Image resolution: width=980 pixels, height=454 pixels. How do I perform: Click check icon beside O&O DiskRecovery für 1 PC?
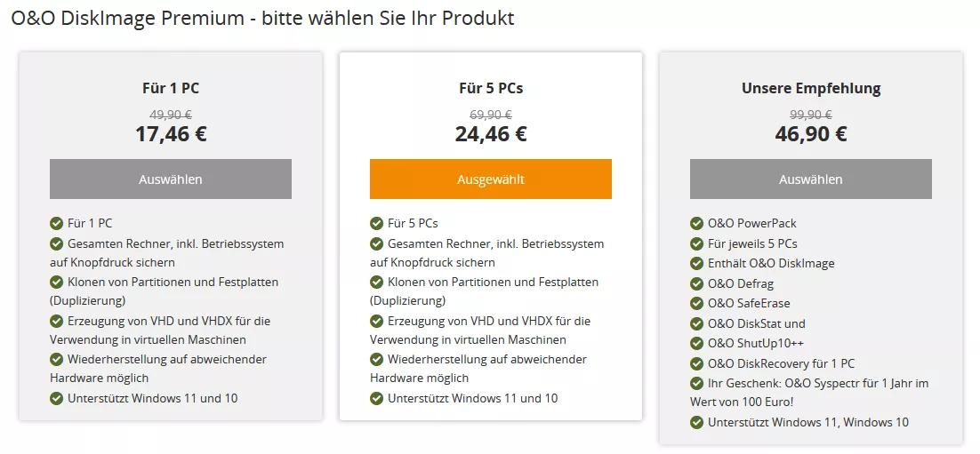tap(697, 363)
